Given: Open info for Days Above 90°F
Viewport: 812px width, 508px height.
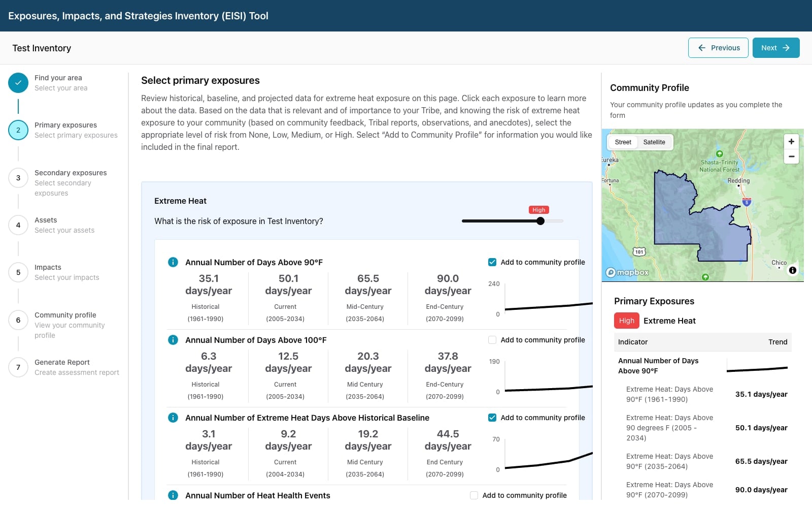Looking at the screenshot, I should pos(173,262).
